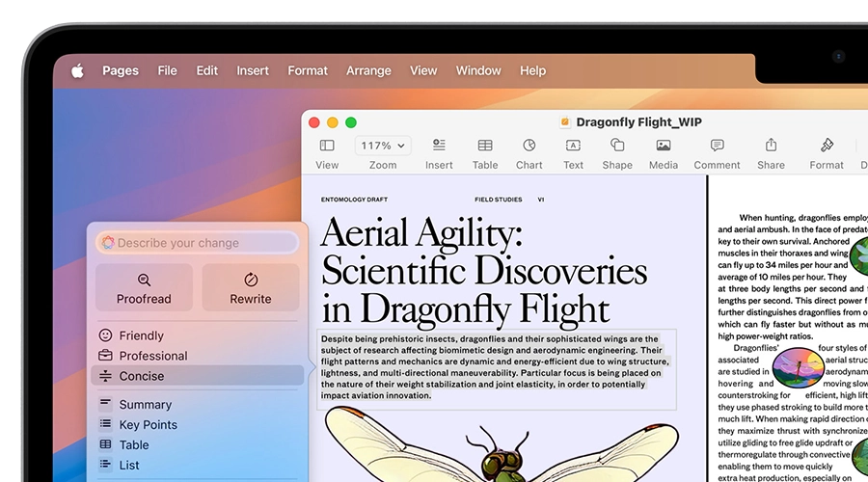Screen dimensions: 868x482
Task: Click the Insert toolbar icon
Action: 439,145
